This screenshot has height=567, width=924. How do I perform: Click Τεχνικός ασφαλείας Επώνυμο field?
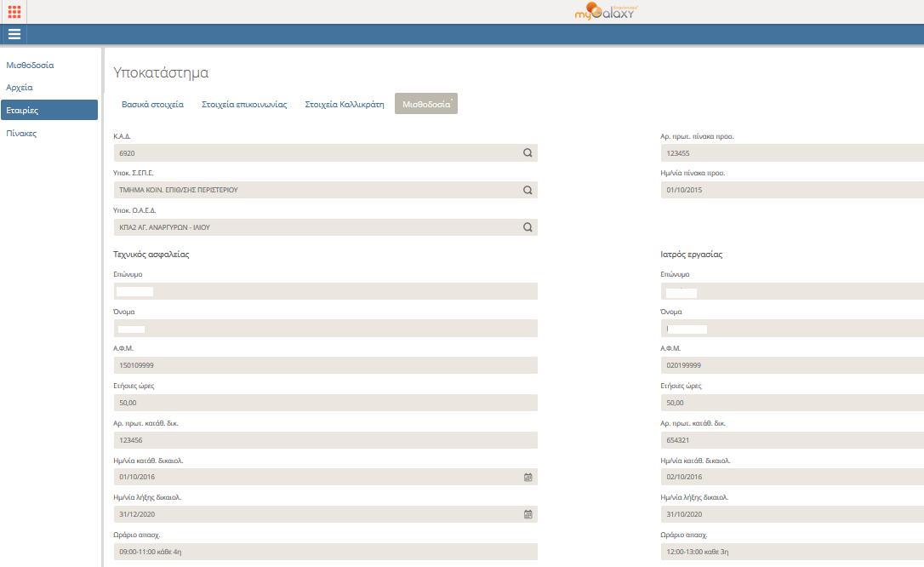[x=325, y=291]
